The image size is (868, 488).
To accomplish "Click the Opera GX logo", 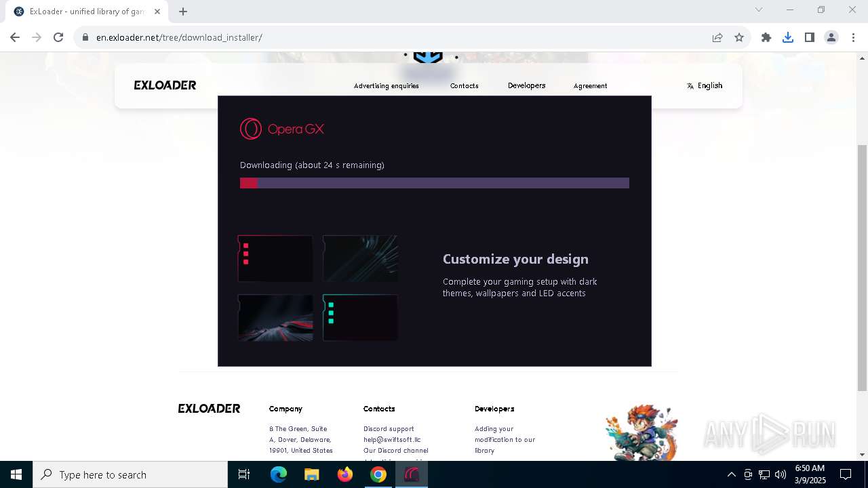I will (282, 129).
